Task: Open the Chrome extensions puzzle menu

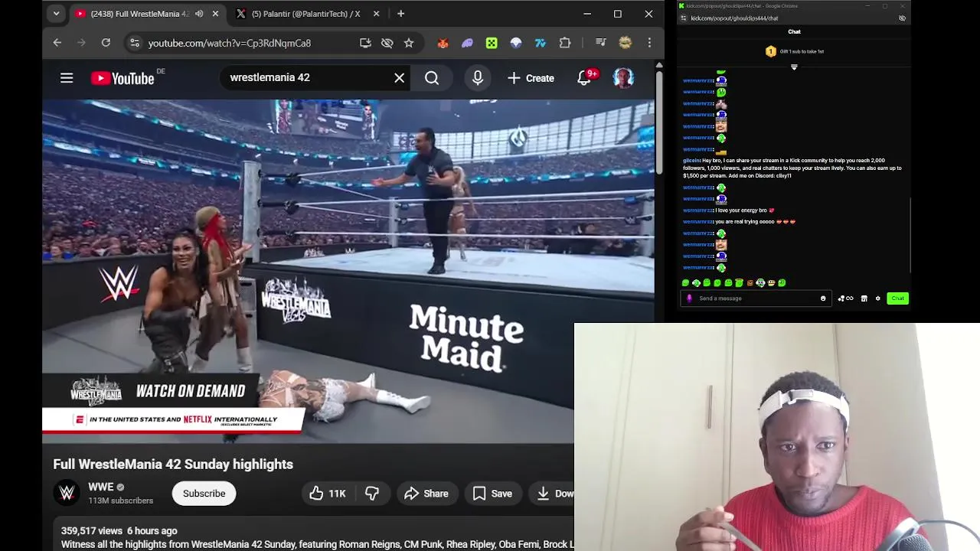Action: click(565, 43)
